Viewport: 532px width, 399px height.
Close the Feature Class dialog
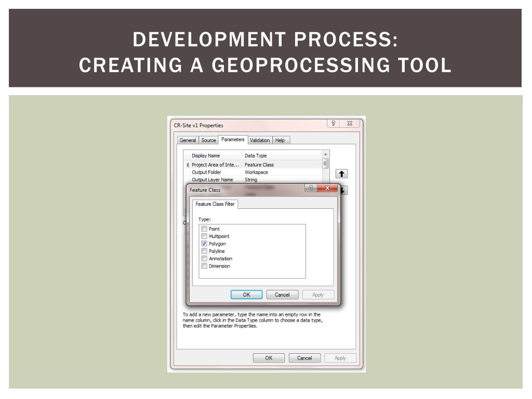(x=327, y=188)
